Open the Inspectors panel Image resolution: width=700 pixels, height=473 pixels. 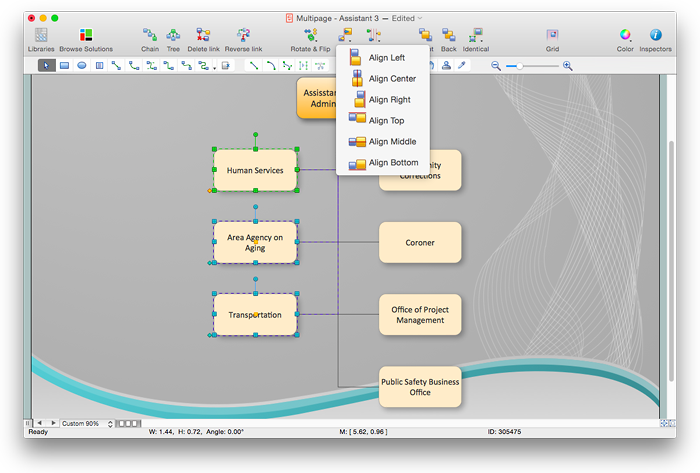point(655,40)
